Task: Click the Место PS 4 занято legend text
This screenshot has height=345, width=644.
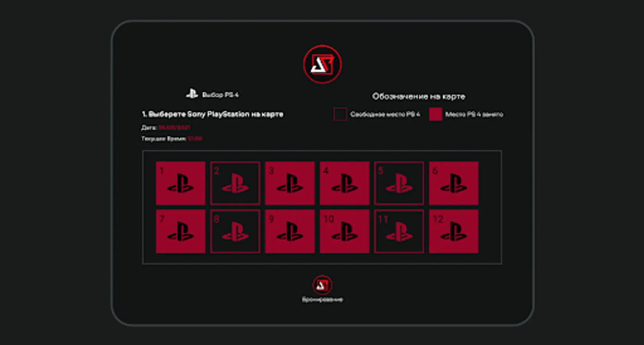Action: (474, 114)
